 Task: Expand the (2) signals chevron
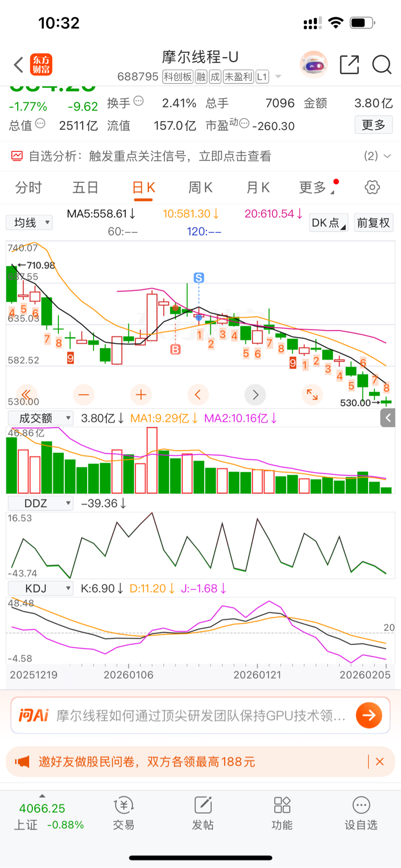[387, 156]
